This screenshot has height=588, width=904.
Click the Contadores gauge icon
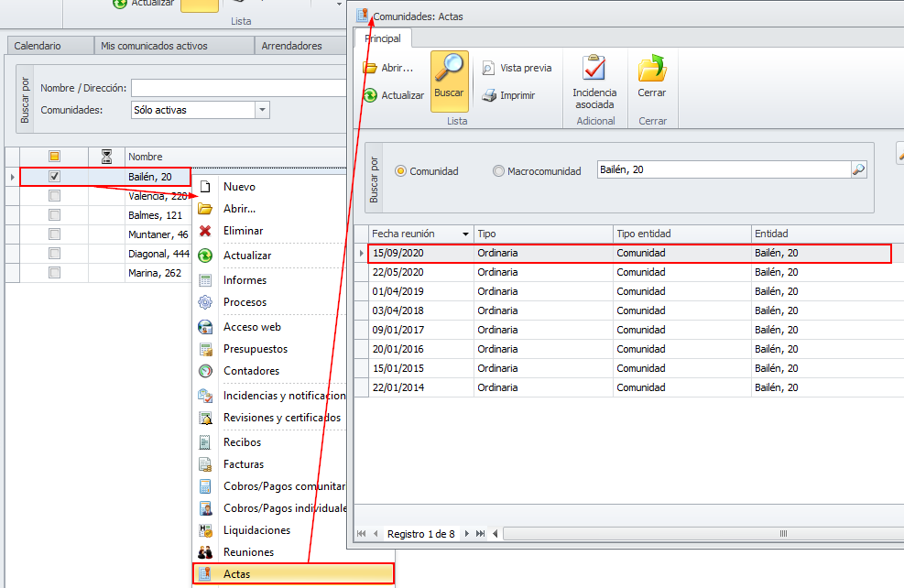(x=205, y=371)
